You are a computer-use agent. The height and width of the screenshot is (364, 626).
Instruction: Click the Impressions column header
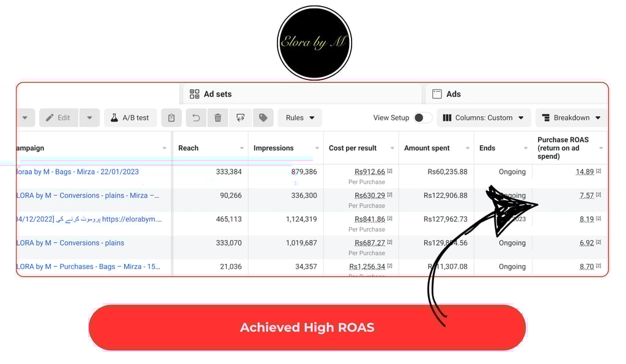273,148
